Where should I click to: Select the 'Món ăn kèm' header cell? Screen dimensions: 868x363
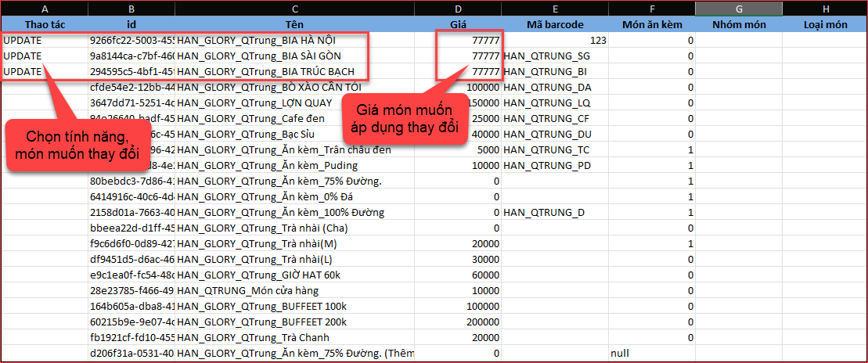point(652,24)
